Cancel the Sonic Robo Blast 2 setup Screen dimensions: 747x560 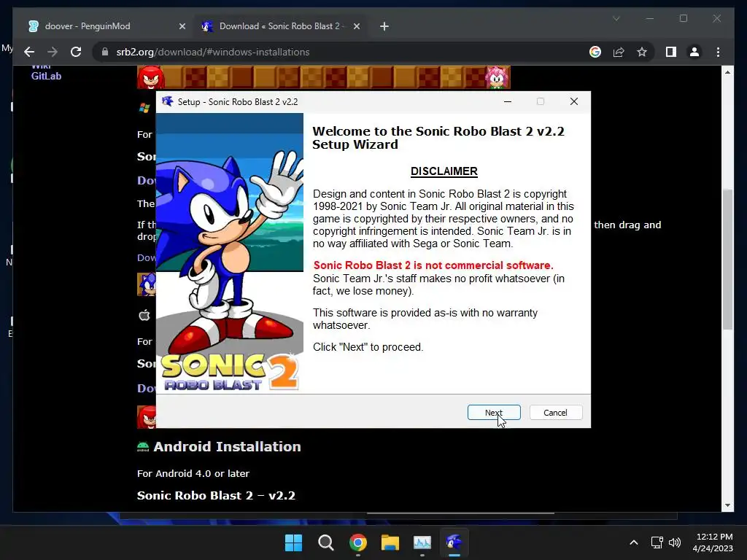click(x=555, y=413)
